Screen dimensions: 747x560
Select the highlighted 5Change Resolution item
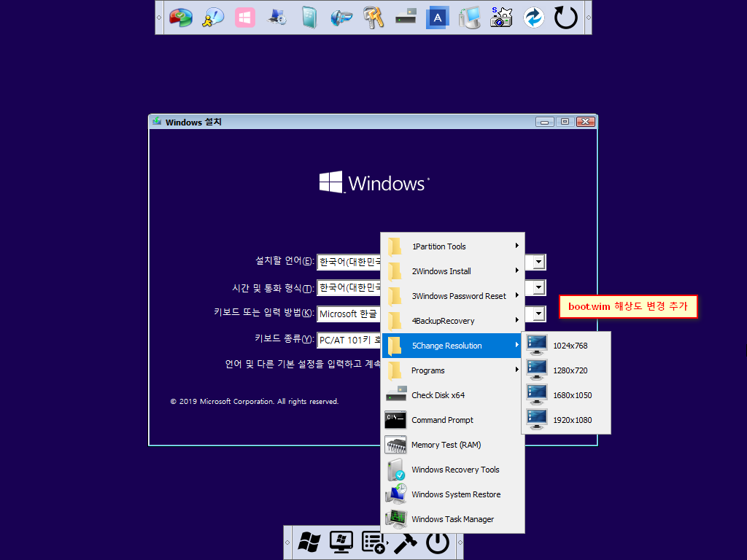coord(453,346)
